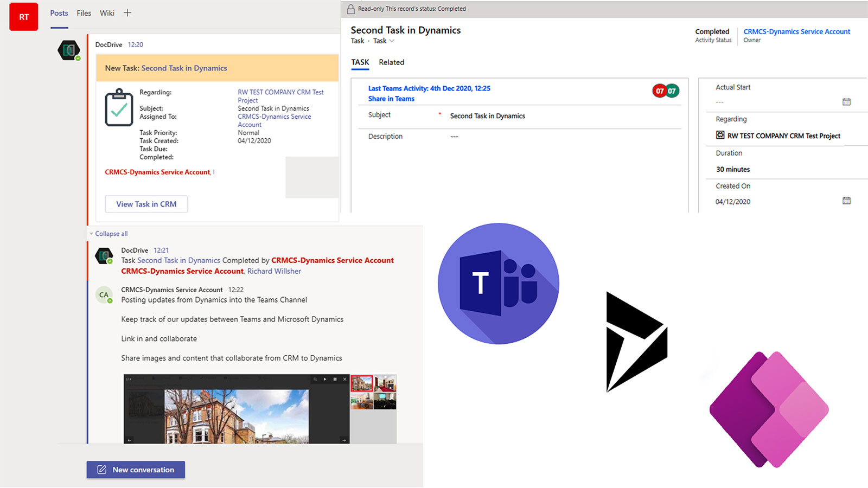Image resolution: width=868 pixels, height=488 pixels.
Task: Open the assigned CRMCS-Dynamics Service Account link in card
Action: [274, 120]
